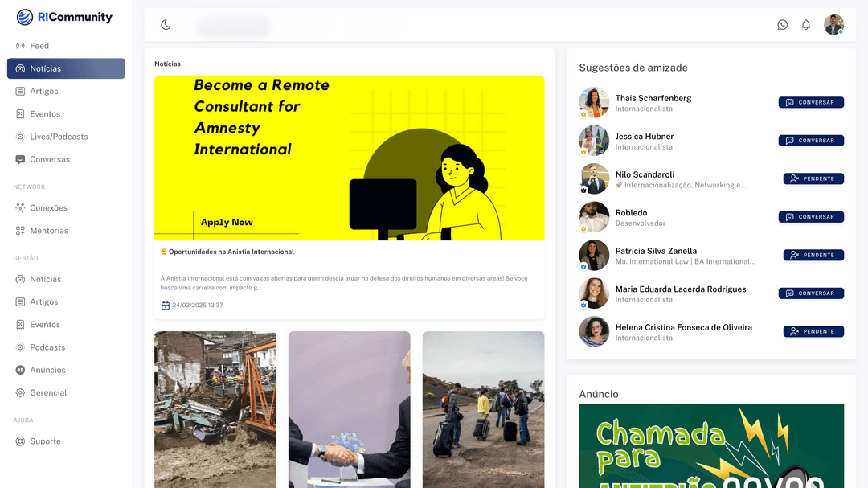The height and width of the screenshot is (488, 868).
Task: Open the Amnesty International news banner
Action: click(x=350, y=158)
